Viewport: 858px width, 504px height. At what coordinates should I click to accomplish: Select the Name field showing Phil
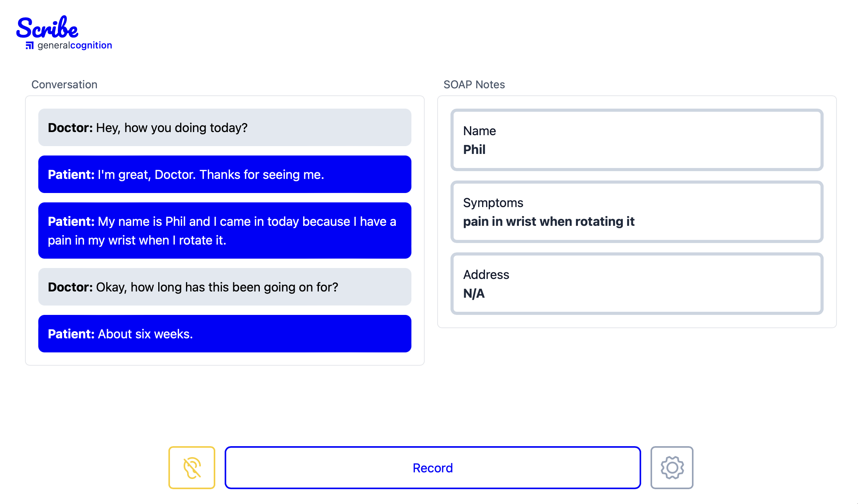637,140
